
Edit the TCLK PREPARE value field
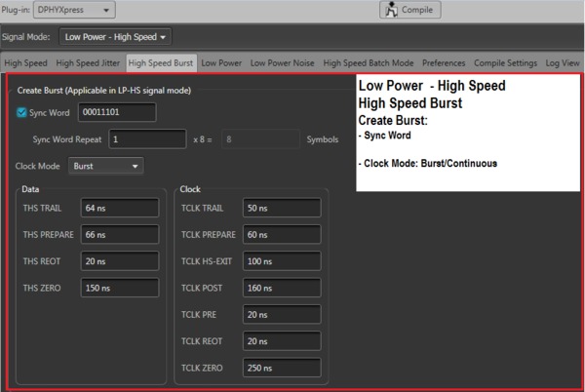click(281, 235)
